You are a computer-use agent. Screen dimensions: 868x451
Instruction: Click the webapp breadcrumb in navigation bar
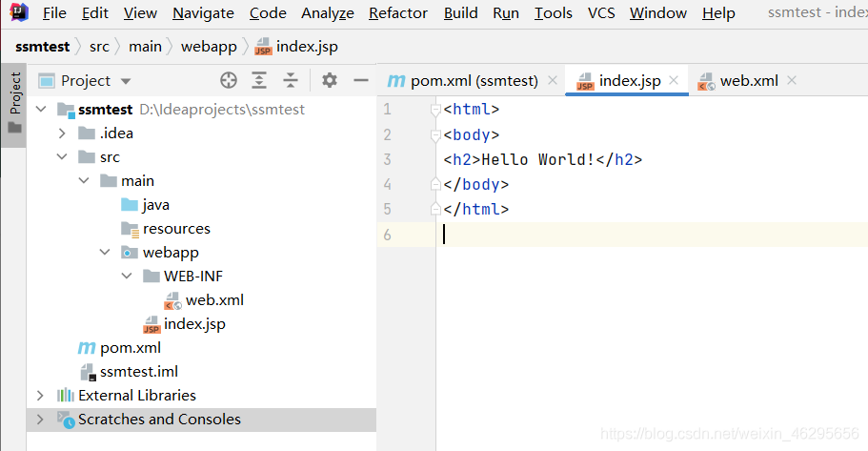(x=210, y=46)
